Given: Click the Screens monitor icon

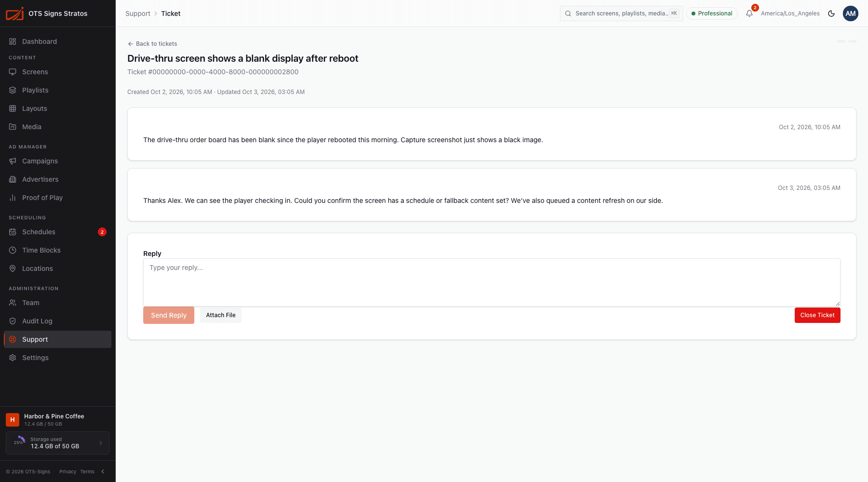Looking at the screenshot, I should (x=13, y=72).
